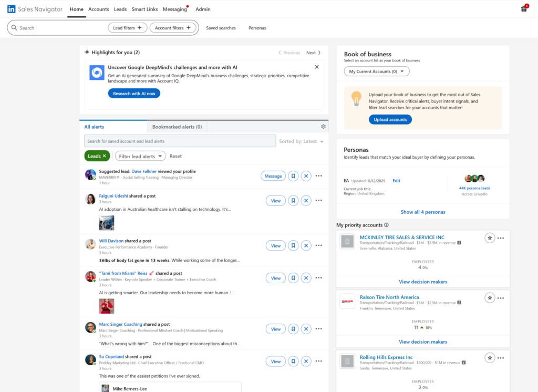Remove the green Leads filter chip
This screenshot has height=392, width=538.
105,156
